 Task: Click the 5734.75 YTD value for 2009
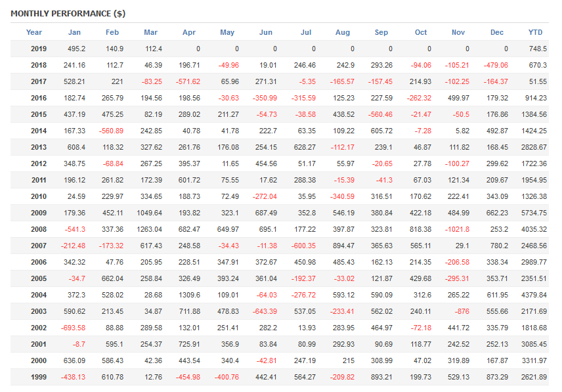[x=533, y=213]
